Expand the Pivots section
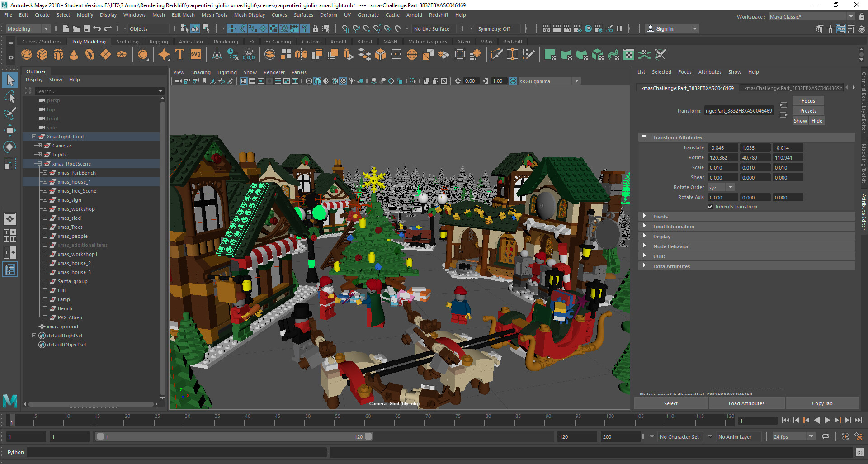 pyautogui.click(x=644, y=216)
